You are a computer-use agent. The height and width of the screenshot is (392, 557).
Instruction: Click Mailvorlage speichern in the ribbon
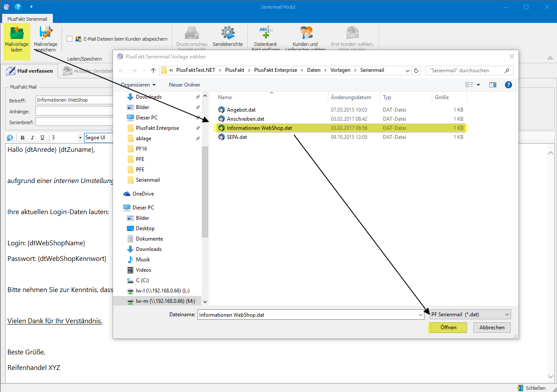(45, 39)
